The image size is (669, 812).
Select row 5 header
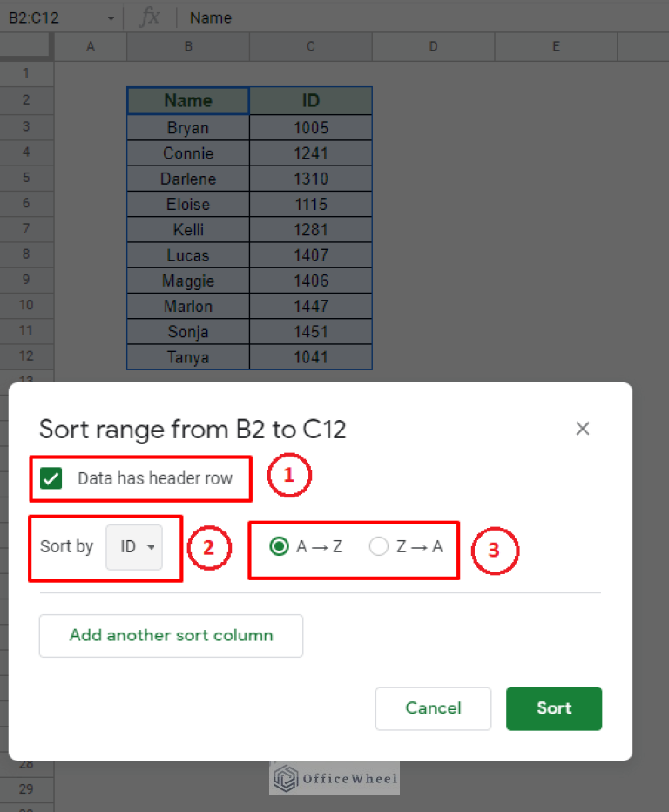coord(26,178)
